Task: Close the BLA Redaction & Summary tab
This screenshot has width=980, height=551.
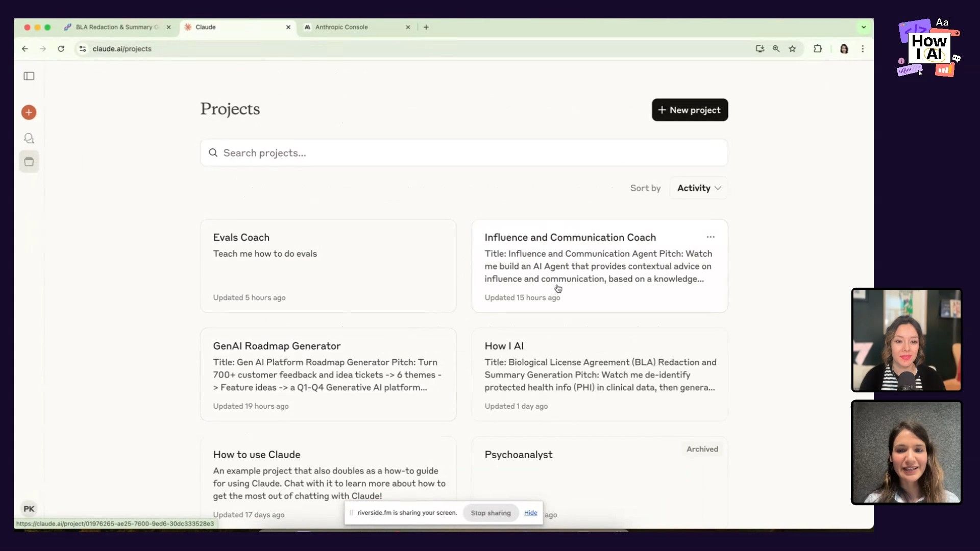Action: coord(169,27)
